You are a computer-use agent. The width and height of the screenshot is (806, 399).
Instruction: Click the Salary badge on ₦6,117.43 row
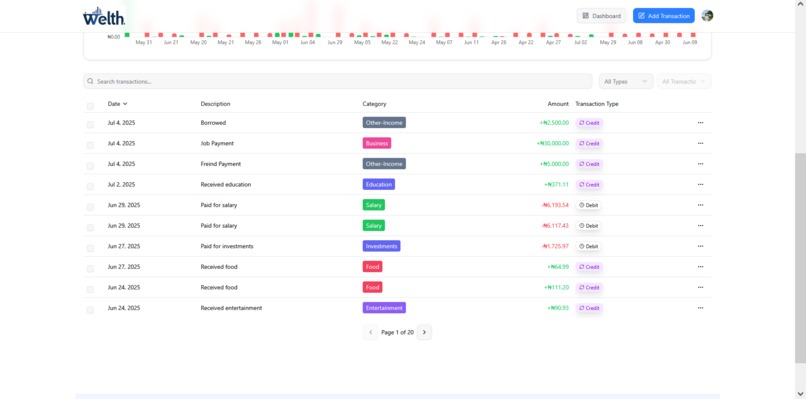tap(374, 226)
